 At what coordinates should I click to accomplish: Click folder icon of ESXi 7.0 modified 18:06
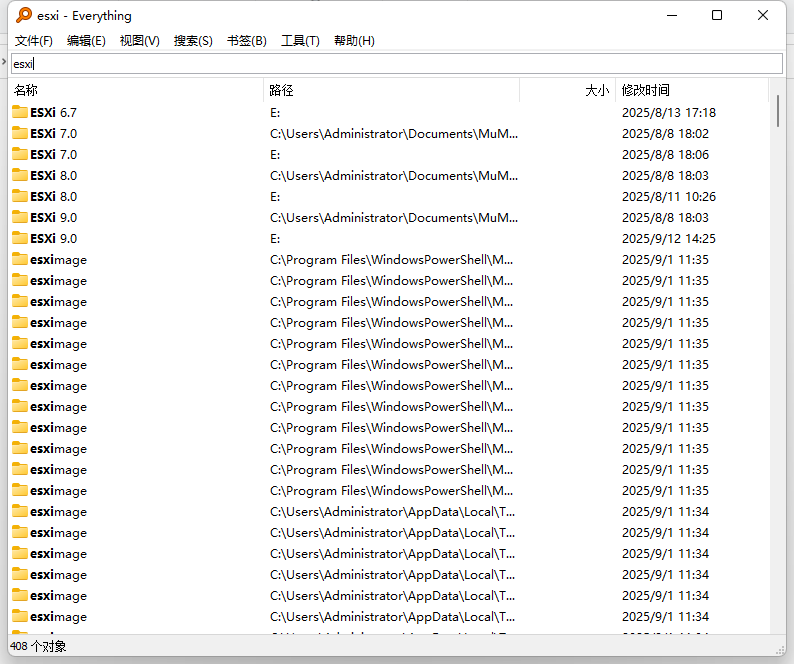[20, 154]
